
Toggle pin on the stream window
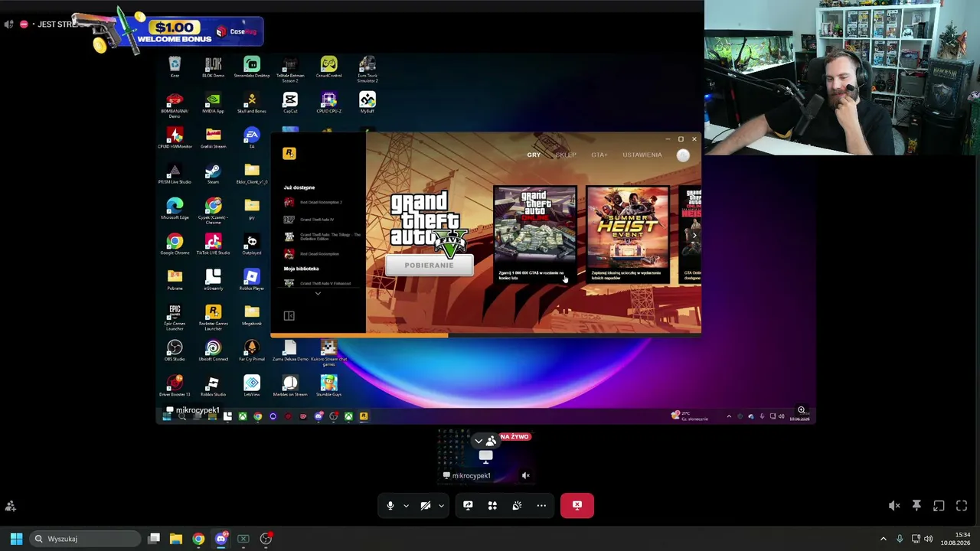tap(916, 506)
